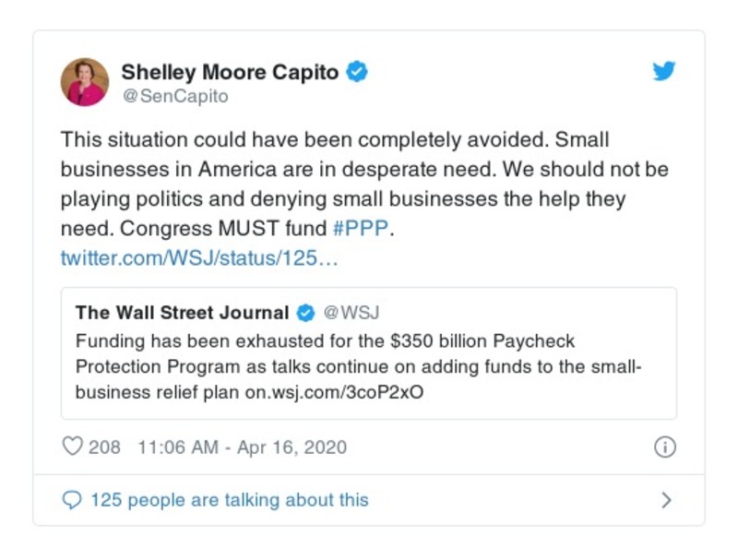Click the WSJ verified checkmark badge
Screen dimensions: 738x560
[305, 313]
